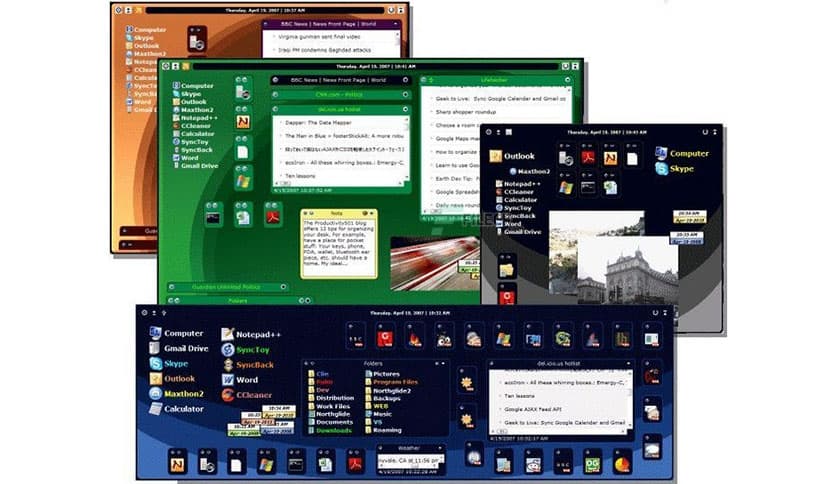Click the blue desktop hotlist's vertical scrollbar

630,400
